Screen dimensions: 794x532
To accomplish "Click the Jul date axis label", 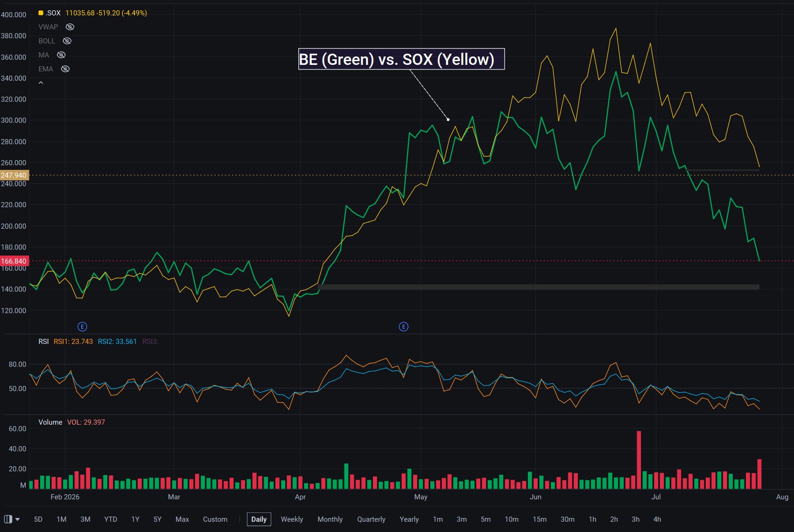I will pyautogui.click(x=656, y=497).
